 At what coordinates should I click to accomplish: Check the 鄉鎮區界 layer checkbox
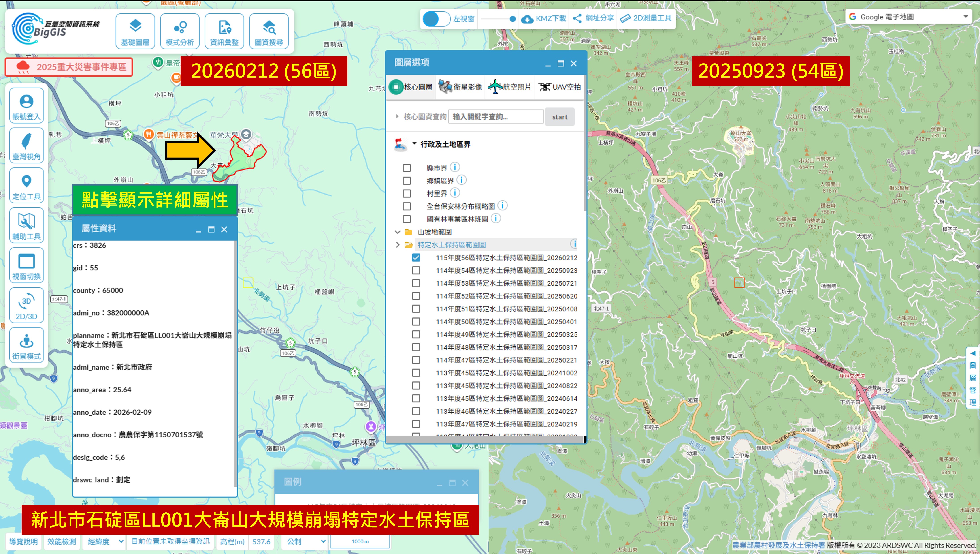click(407, 181)
